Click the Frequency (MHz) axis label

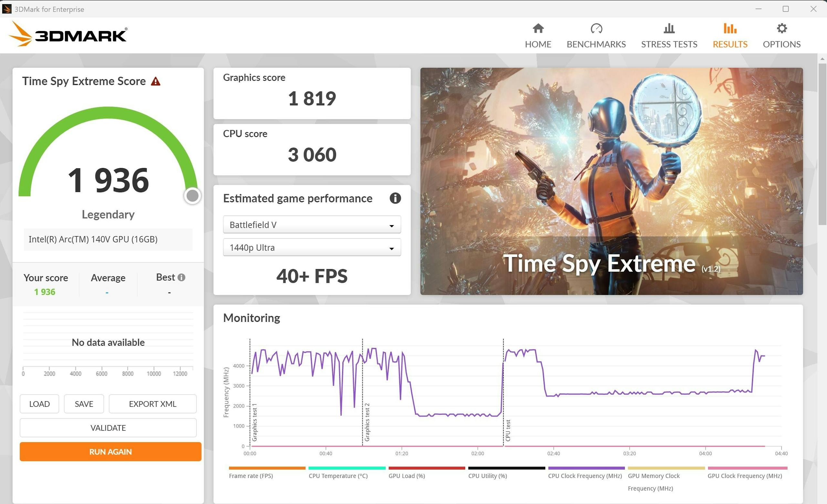click(226, 392)
